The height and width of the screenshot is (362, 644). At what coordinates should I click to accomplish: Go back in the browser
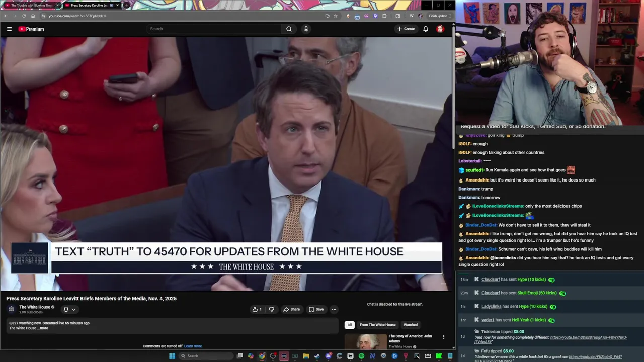[6, 16]
